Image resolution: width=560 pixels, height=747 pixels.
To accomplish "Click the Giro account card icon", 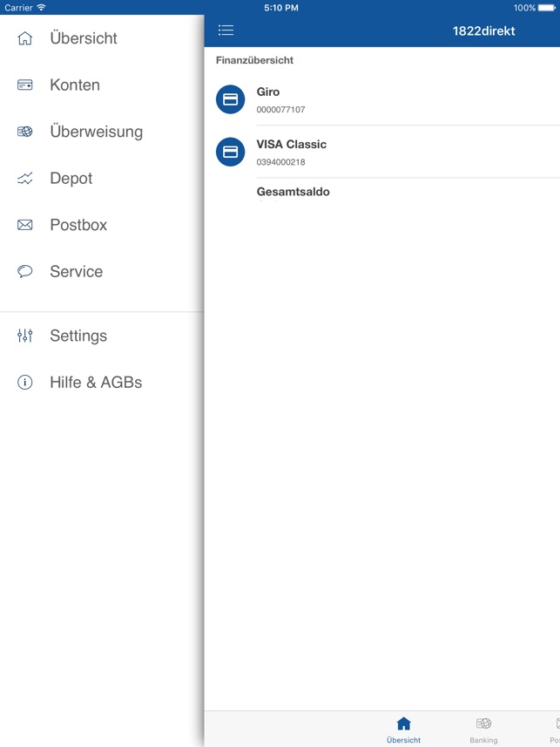I will pyautogui.click(x=231, y=99).
